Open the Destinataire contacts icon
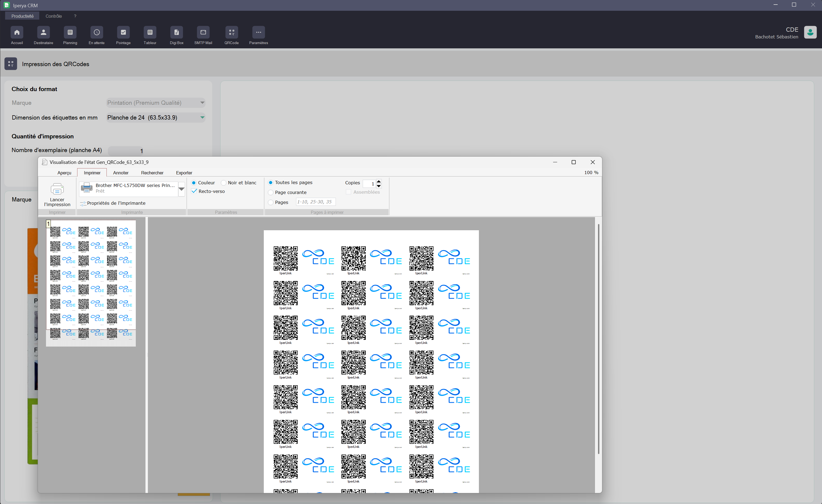Screen dimensions: 822x504 (x=43, y=32)
